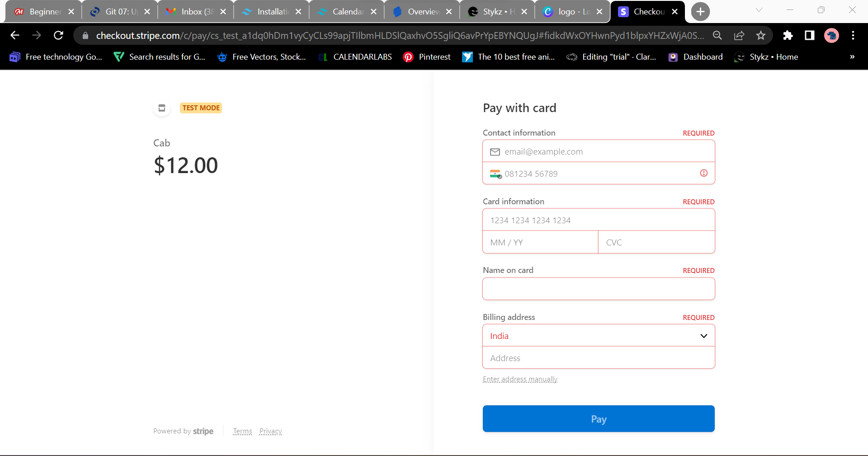Click the phone field error icon
868x456 pixels.
point(704,173)
